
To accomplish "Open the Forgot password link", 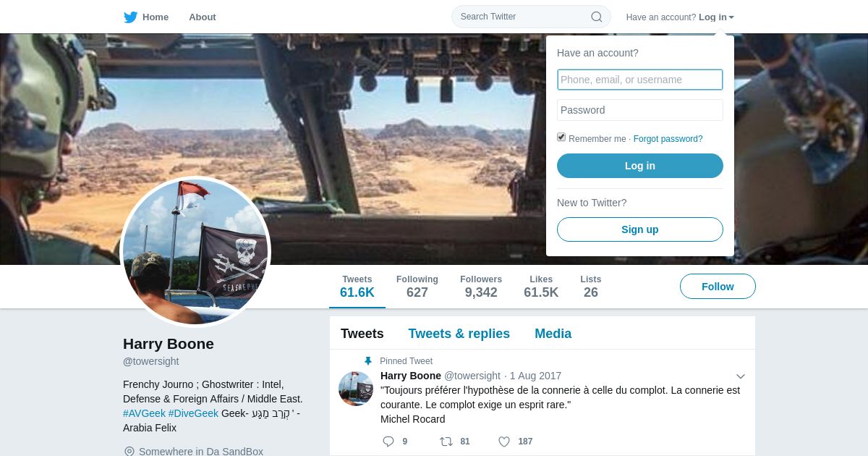I will (x=668, y=139).
